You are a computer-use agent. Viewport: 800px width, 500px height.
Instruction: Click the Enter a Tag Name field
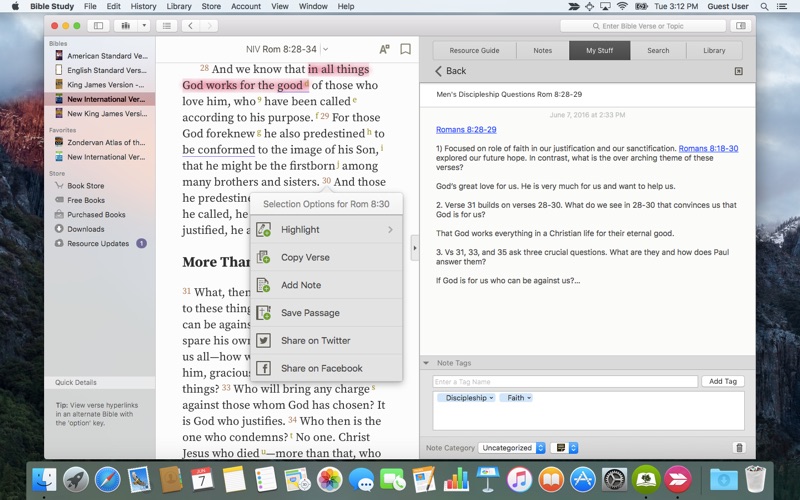(565, 382)
